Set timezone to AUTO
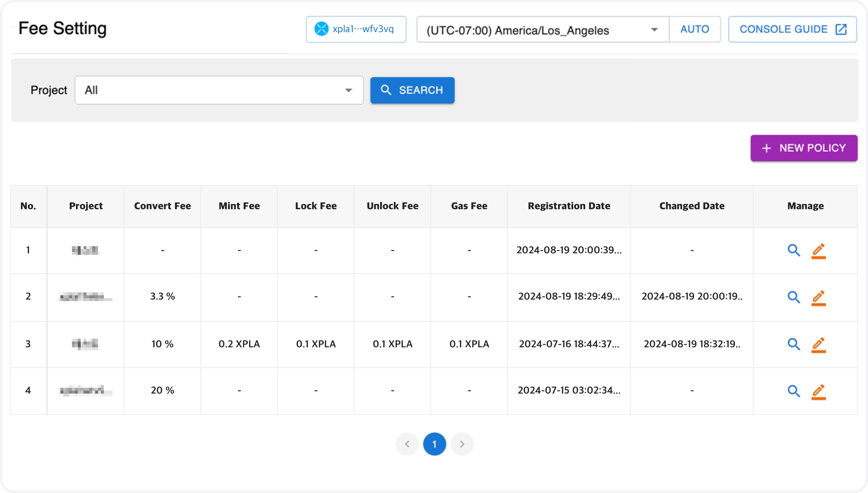Screen dimensions: 868x493 tap(694, 29)
